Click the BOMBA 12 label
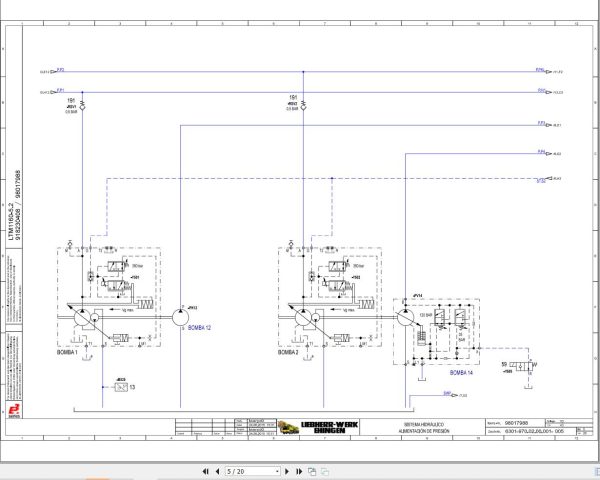This screenshot has width=600, height=480. [199, 328]
